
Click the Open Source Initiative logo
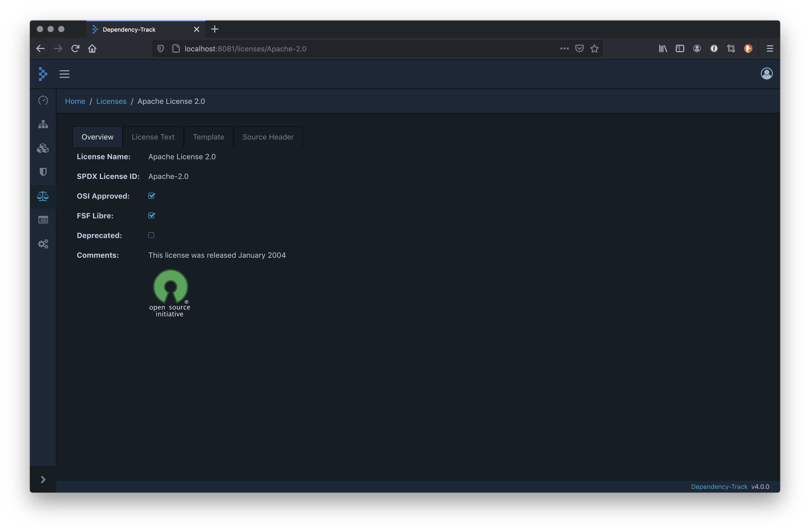pyautogui.click(x=170, y=293)
